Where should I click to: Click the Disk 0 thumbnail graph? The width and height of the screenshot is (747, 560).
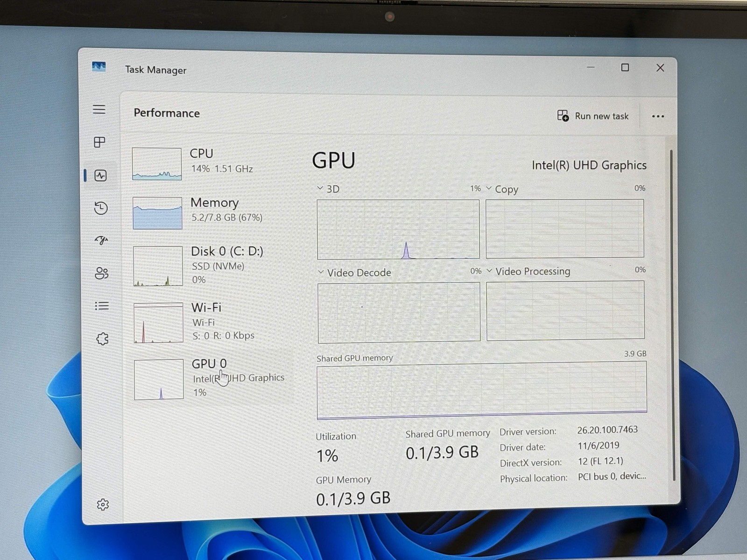[158, 266]
